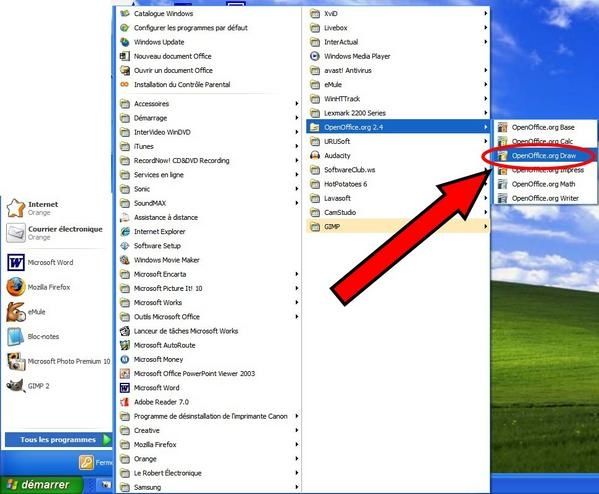The image size is (599, 494).
Task: Open eMule icon in left start panel
Action: [x=16, y=312]
